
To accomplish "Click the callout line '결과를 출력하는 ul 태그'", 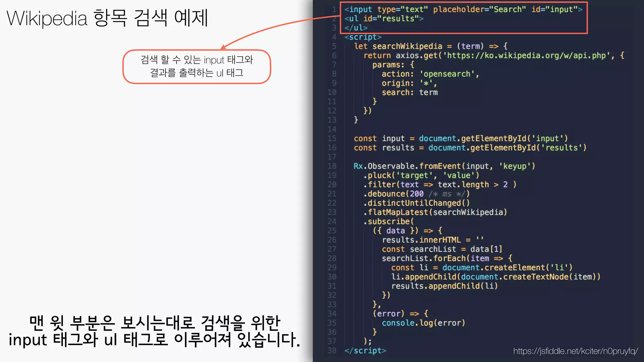I will click(197, 73).
